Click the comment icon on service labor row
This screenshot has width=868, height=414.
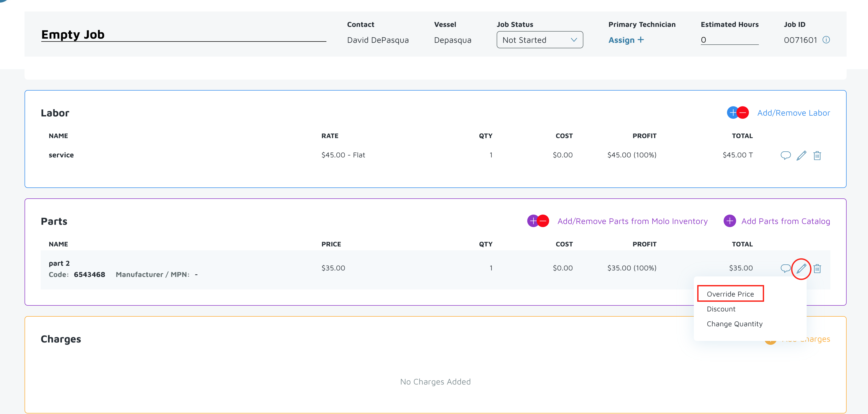click(785, 155)
